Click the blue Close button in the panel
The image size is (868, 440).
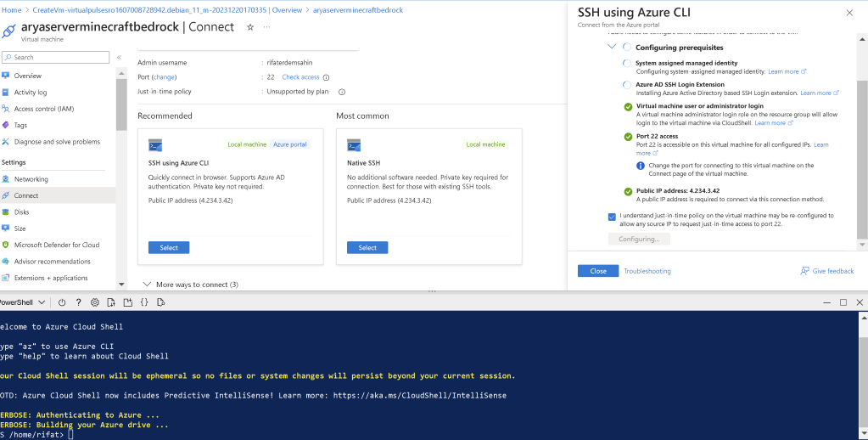(598, 271)
